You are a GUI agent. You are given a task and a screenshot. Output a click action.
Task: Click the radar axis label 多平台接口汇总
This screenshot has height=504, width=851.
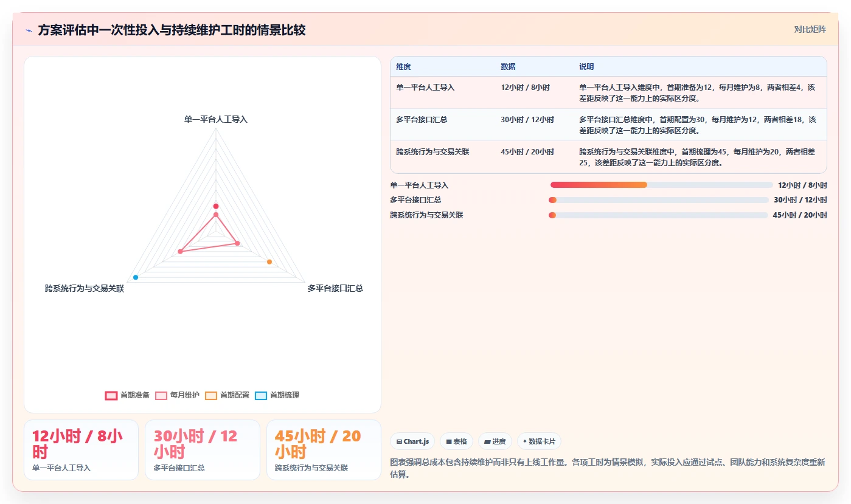[x=335, y=288]
